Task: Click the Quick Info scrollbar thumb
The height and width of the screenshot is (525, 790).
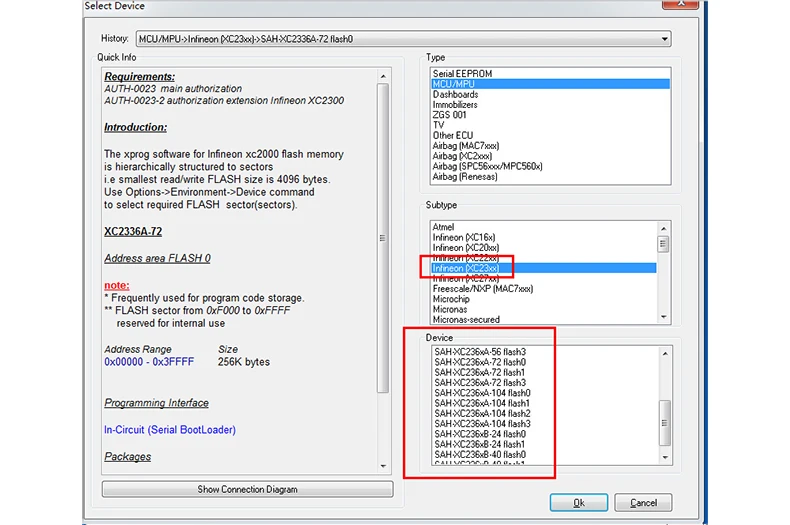Action: tap(383, 238)
